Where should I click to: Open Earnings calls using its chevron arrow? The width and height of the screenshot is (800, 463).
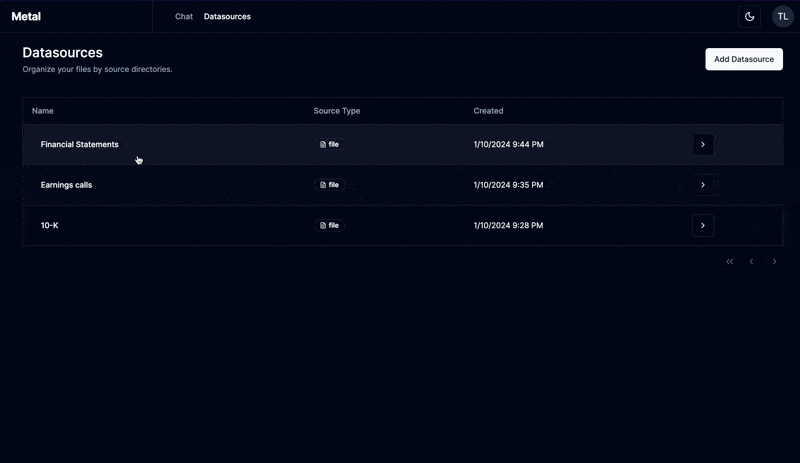point(703,185)
